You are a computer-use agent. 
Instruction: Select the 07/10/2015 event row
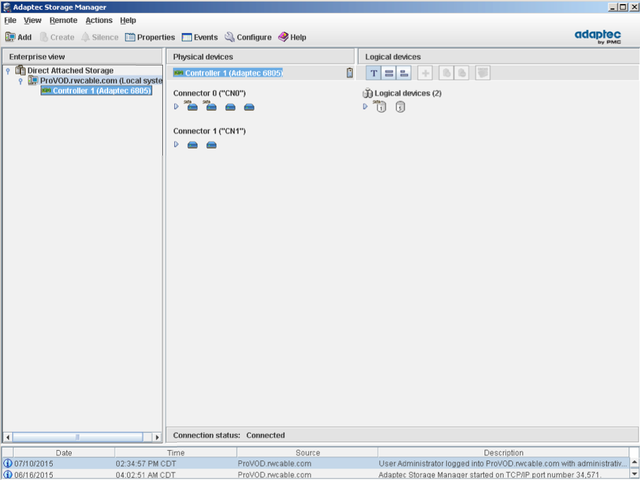click(x=316, y=464)
